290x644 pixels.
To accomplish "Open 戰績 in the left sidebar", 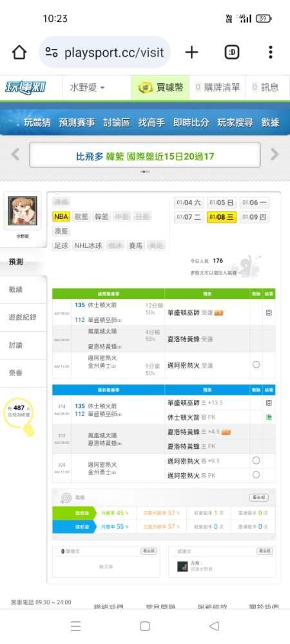I will coord(23,290).
